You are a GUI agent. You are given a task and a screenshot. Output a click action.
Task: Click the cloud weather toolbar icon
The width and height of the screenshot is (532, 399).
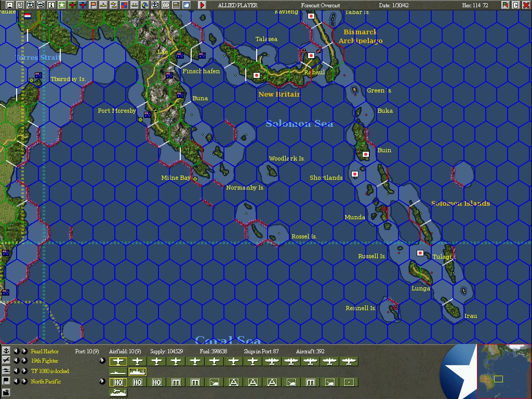[x=187, y=5]
